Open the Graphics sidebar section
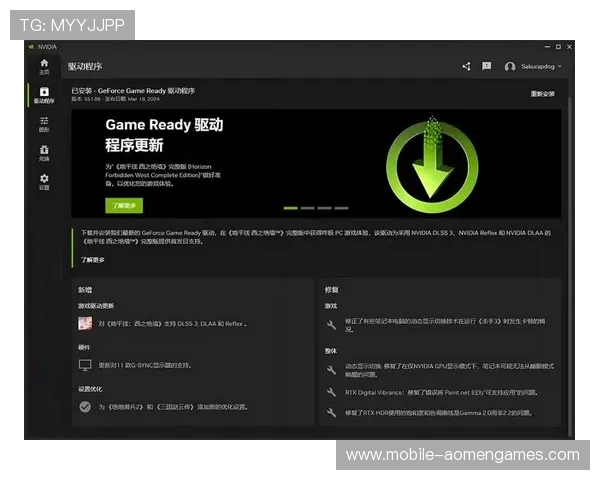This screenshot has width=600, height=480. tap(44, 124)
